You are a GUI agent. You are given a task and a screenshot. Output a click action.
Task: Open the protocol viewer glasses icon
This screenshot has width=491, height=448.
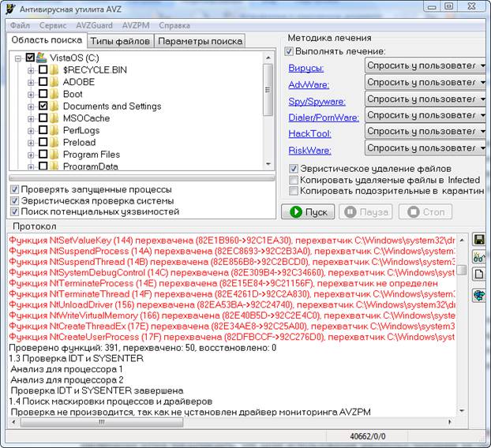click(x=478, y=257)
